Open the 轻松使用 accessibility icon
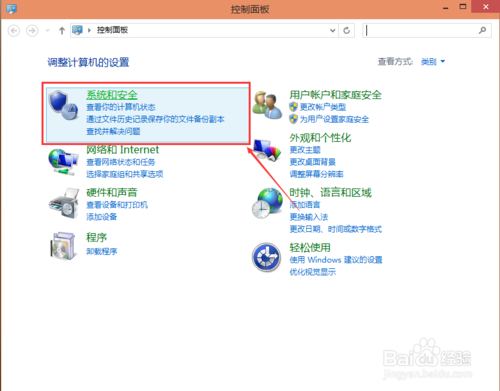 coord(266,257)
